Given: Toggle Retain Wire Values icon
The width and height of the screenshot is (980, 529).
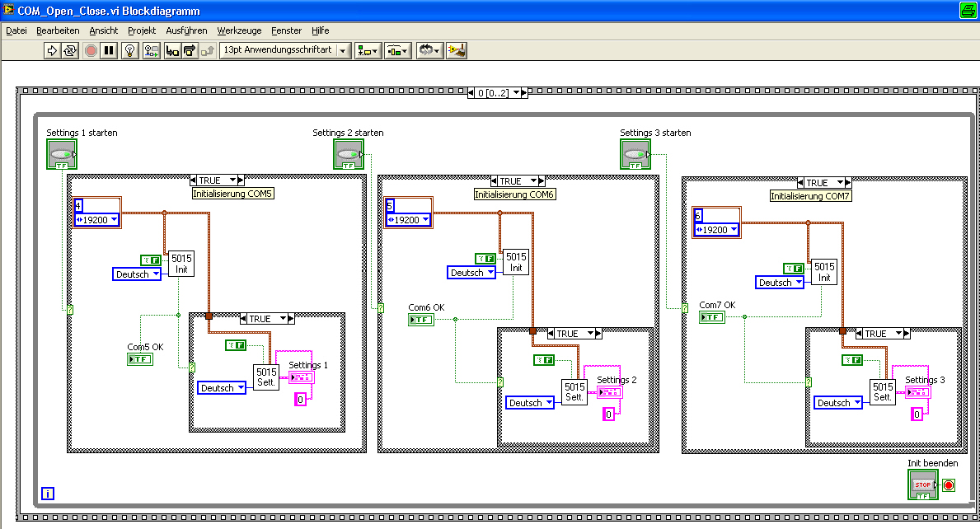Looking at the screenshot, I should (x=151, y=50).
